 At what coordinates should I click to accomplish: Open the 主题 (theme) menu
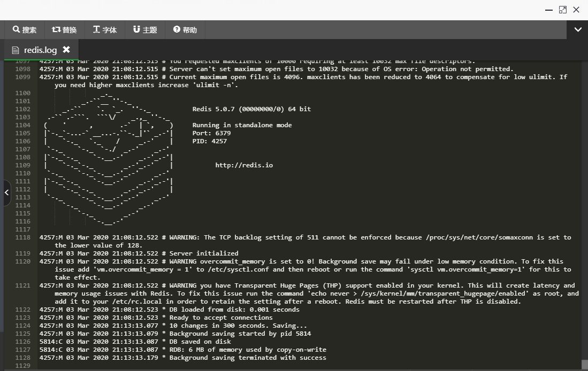coord(145,30)
